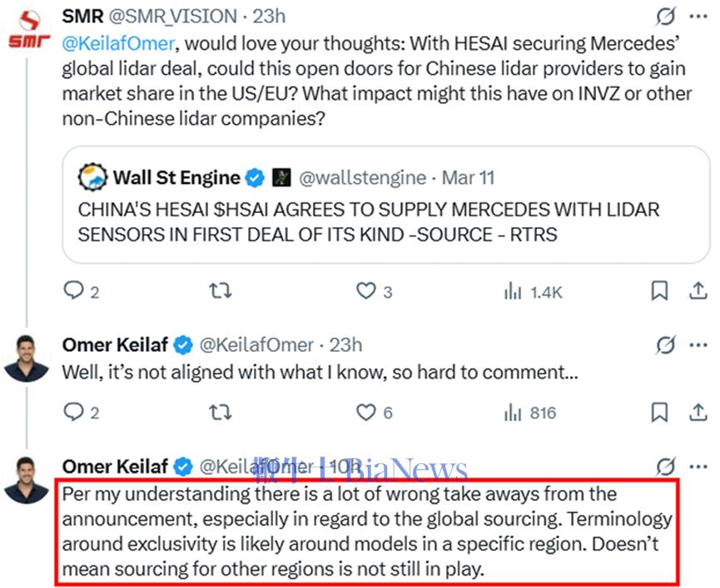
Task: Open the @KeilafOmer mention link
Action: (118, 43)
